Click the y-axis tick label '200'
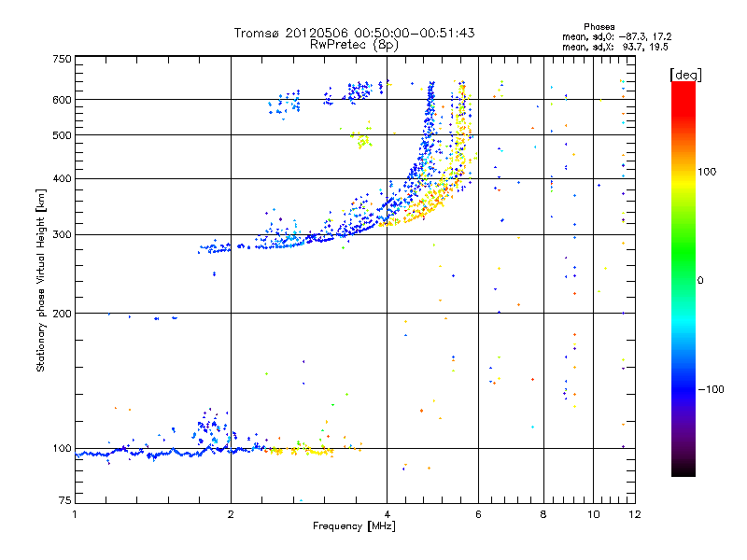 tap(62, 314)
